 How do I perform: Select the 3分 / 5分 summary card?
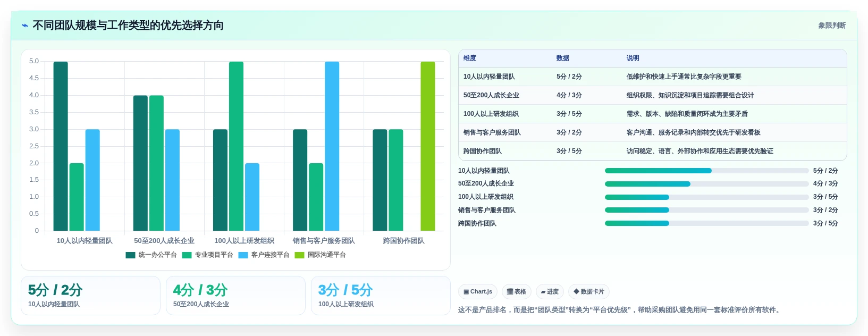click(x=381, y=296)
